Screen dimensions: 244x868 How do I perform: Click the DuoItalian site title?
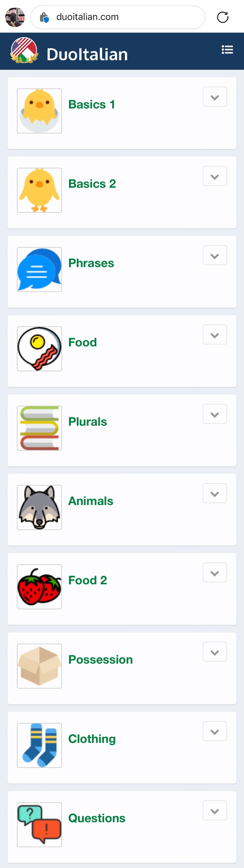87,54
